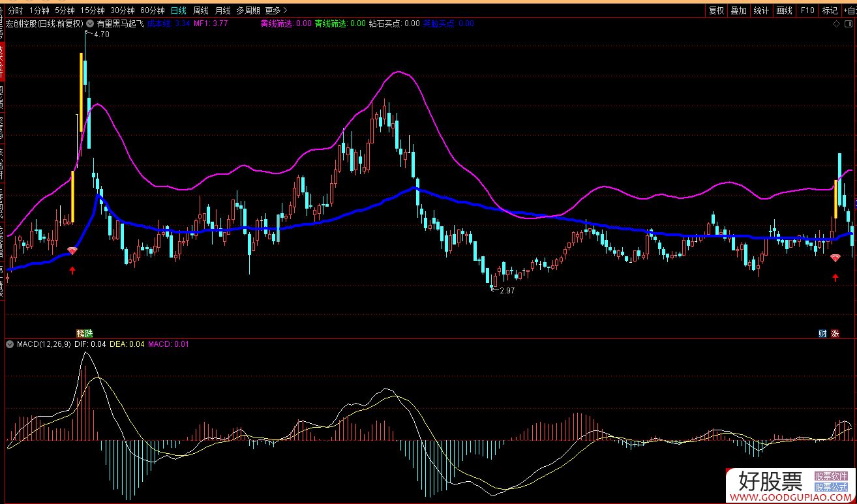Click the 复权 button
857x504 pixels.
point(717,10)
